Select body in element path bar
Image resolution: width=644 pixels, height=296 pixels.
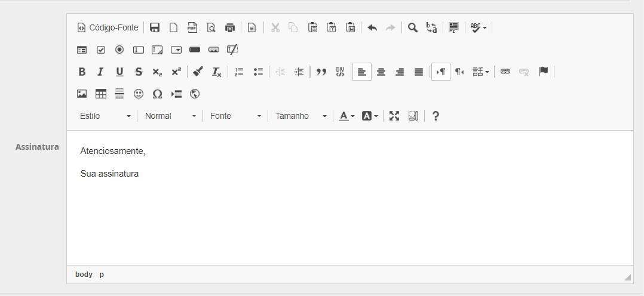tap(84, 275)
